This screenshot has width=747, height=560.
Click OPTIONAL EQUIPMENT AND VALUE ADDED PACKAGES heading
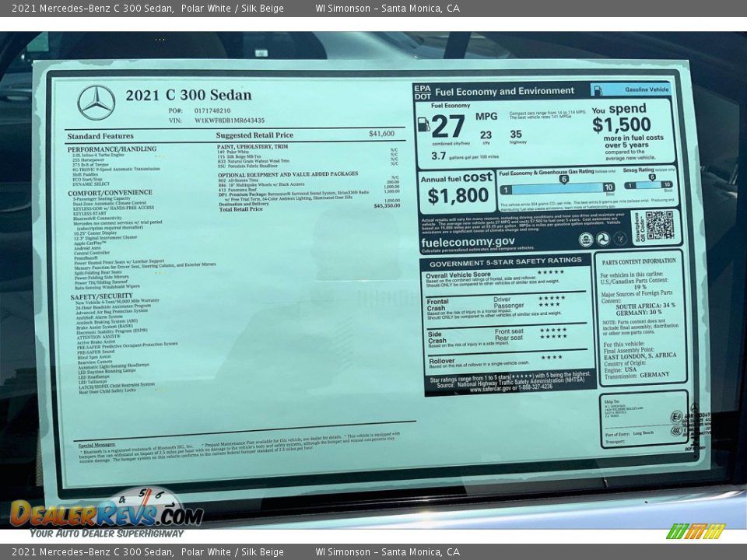[288, 174]
